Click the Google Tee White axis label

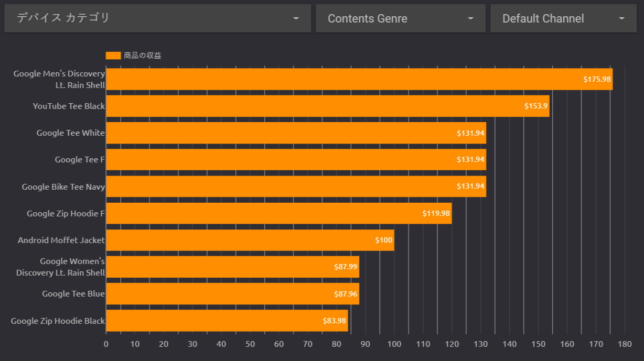tap(71, 133)
